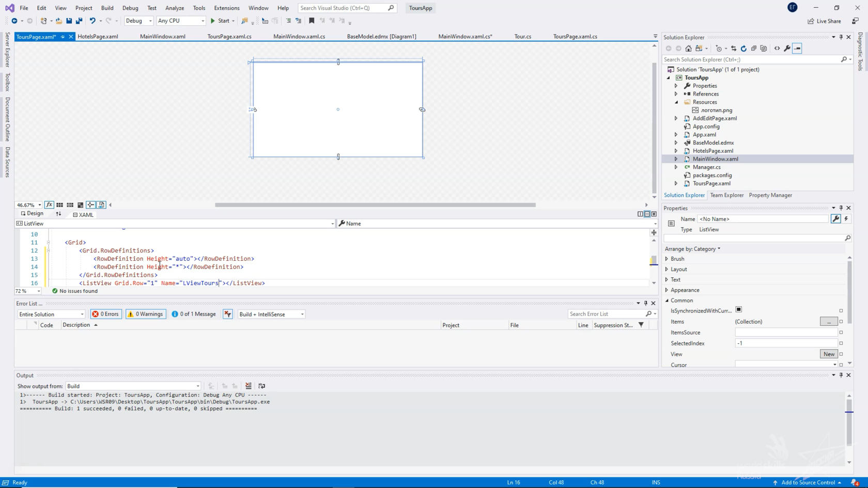Click Sync with Active Document icon

click(734, 49)
